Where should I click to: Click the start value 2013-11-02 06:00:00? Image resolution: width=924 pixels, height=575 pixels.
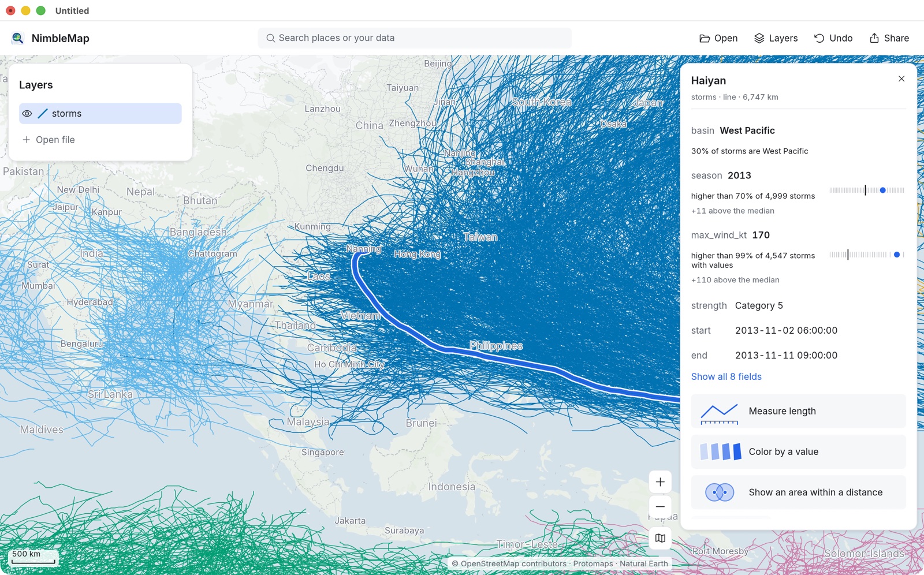(786, 330)
